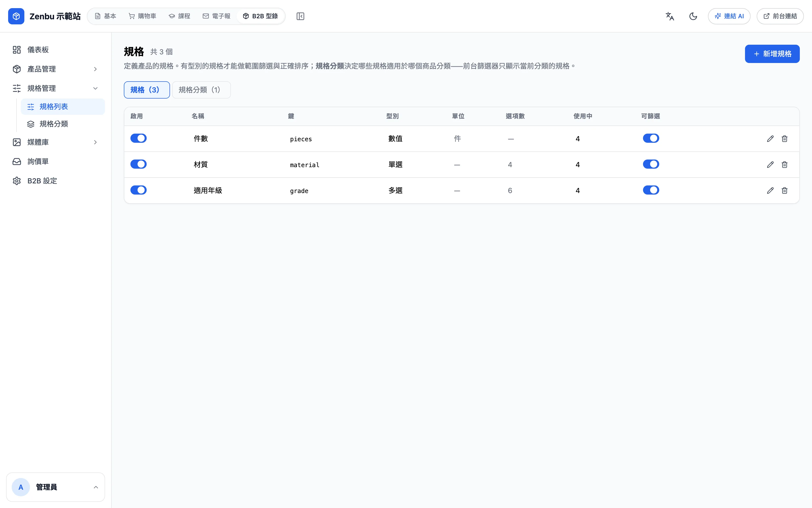Select the 規格 (3) tab
Image resolution: width=812 pixels, height=508 pixels.
(147, 90)
